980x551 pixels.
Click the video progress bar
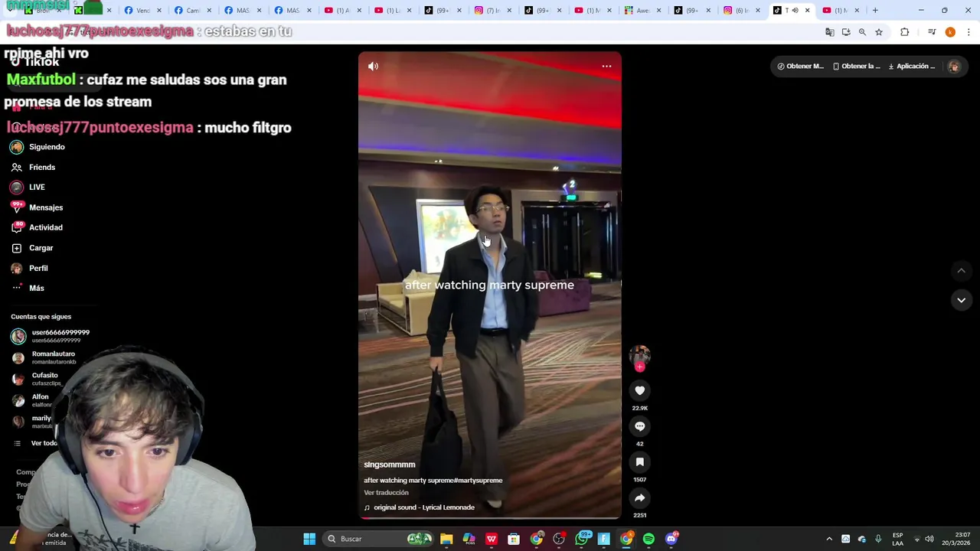pos(490,518)
